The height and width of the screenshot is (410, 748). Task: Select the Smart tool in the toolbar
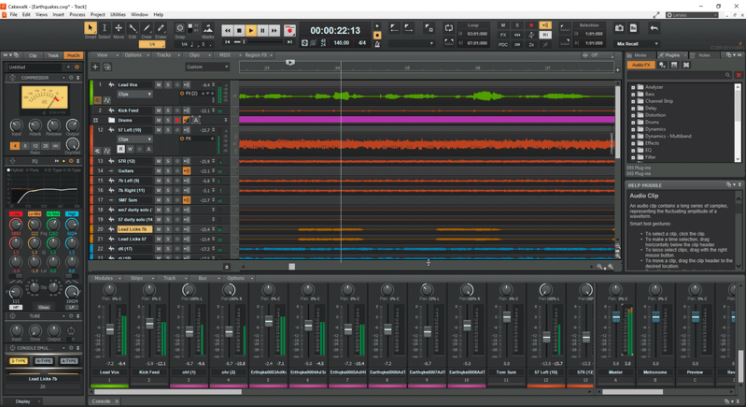pyautogui.click(x=92, y=30)
